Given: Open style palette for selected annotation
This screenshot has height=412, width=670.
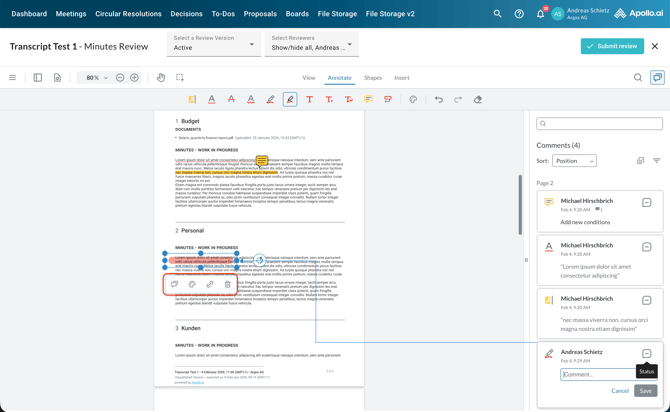Looking at the screenshot, I should coord(192,284).
